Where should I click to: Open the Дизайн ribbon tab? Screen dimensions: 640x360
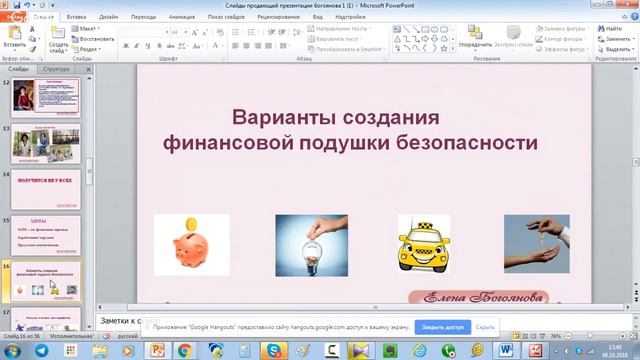coord(109,17)
